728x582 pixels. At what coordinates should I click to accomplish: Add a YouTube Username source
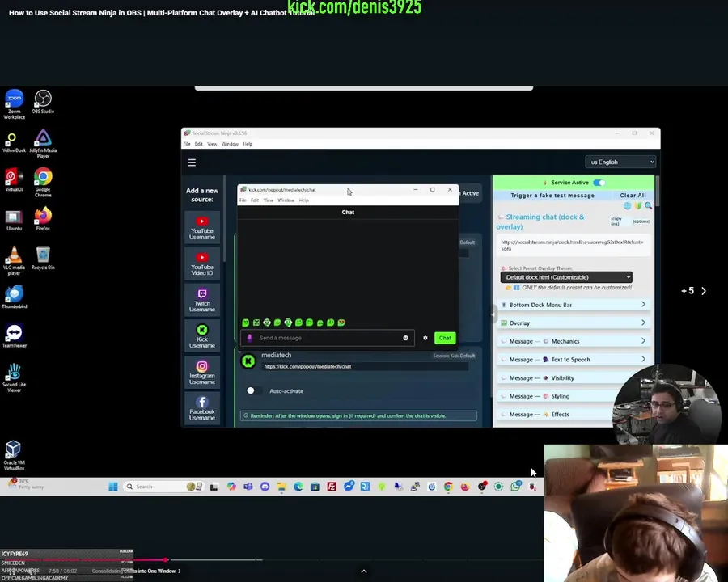click(202, 227)
